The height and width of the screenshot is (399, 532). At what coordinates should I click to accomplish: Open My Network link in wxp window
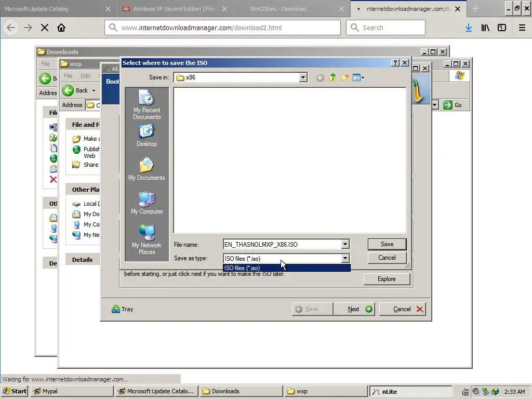point(86,235)
